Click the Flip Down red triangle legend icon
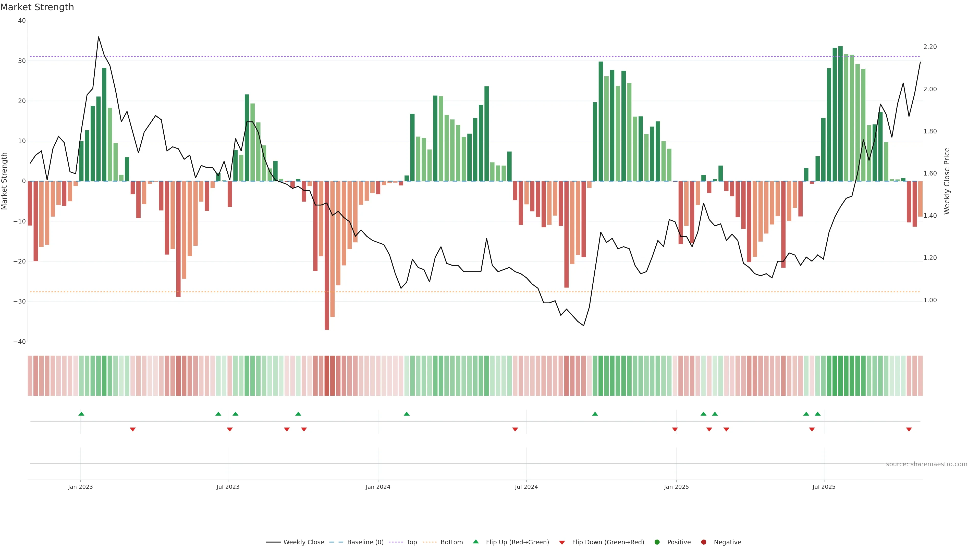 (x=562, y=542)
